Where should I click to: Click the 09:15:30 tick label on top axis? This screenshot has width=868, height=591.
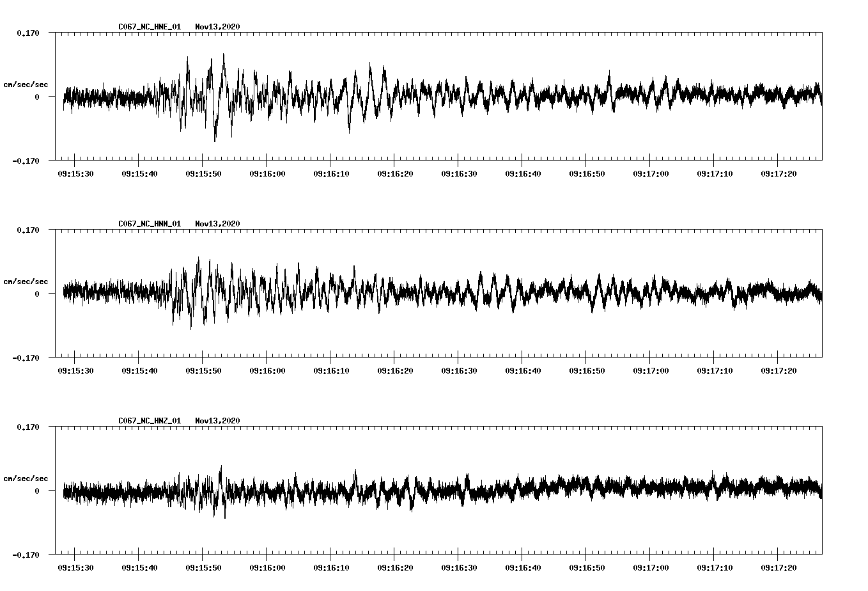pyautogui.click(x=77, y=172)
